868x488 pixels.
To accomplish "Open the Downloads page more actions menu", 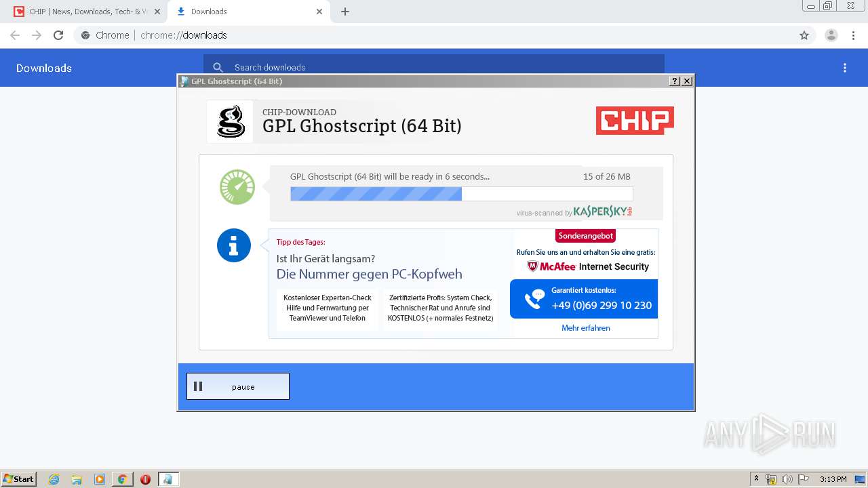I will (845, 68).
